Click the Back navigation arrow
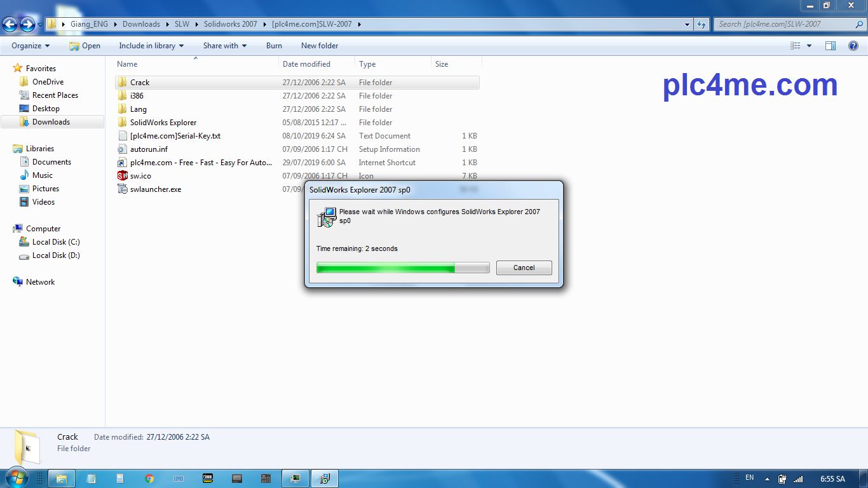Image resolution: width=868 pixels, height=488 pixels. click(10, 24)
